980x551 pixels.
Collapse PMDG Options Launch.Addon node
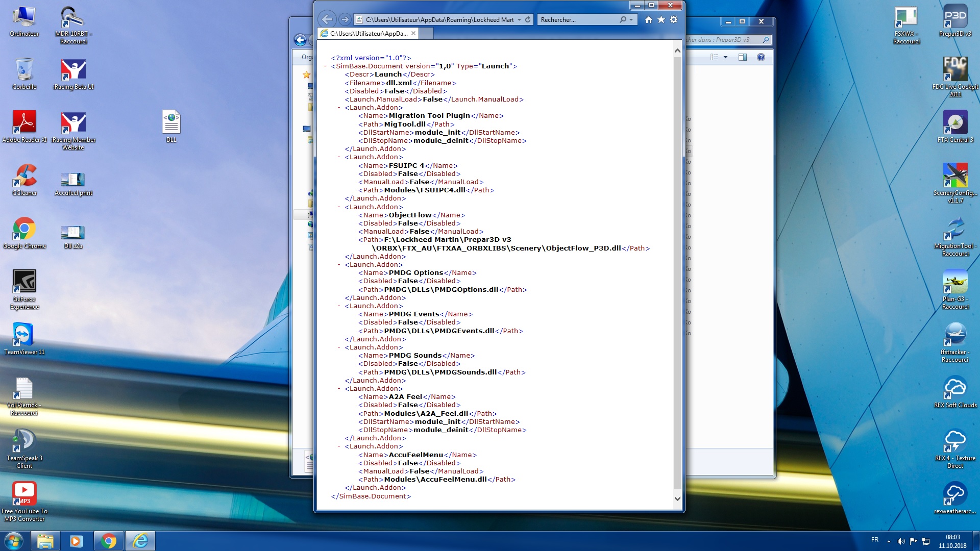339,265
